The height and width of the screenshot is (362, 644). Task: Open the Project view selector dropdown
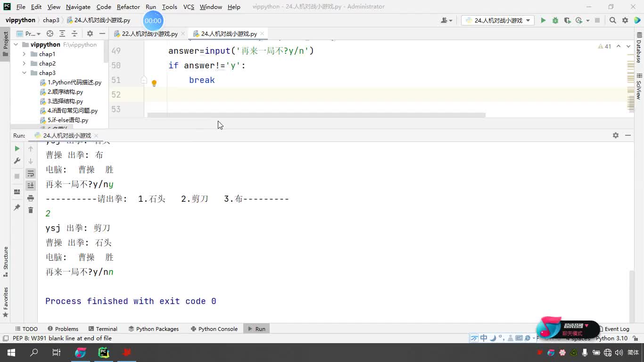pyautogui.click(x=28, y=33)
